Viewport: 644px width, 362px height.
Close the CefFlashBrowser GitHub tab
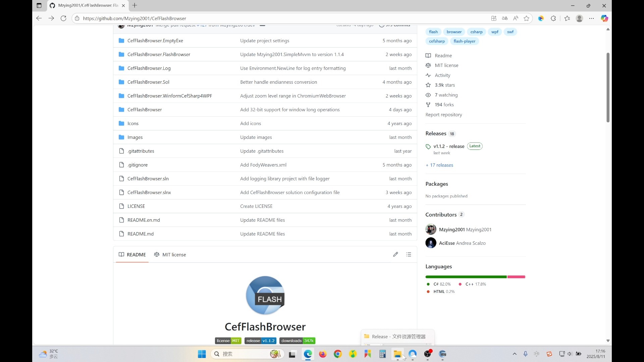123,5
